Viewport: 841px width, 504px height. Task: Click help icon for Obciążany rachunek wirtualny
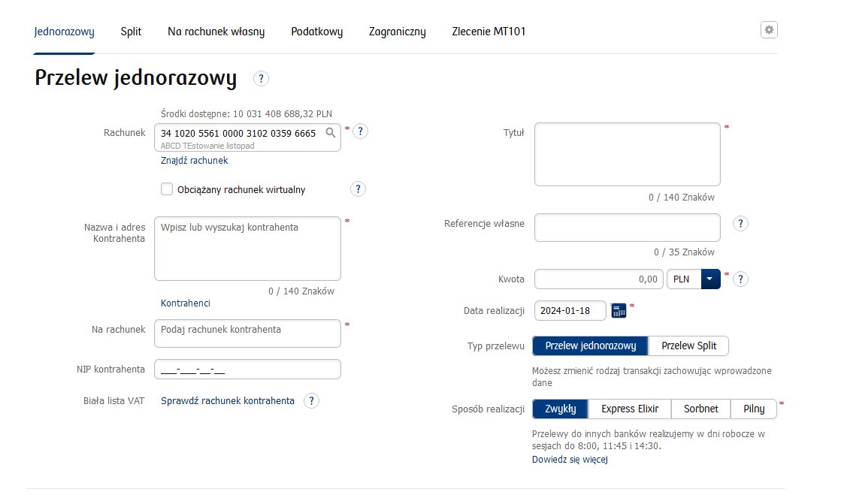[358, 189]
